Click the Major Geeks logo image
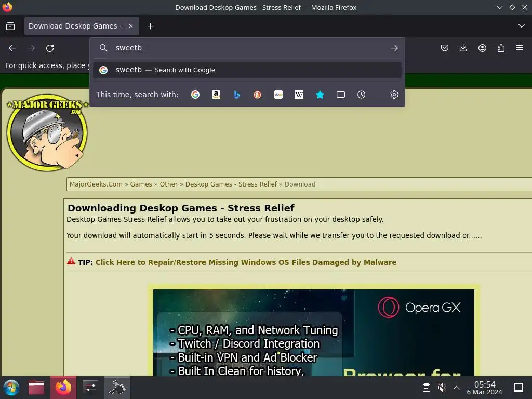This screenshot has height=399, width=532. click(47, 132)
